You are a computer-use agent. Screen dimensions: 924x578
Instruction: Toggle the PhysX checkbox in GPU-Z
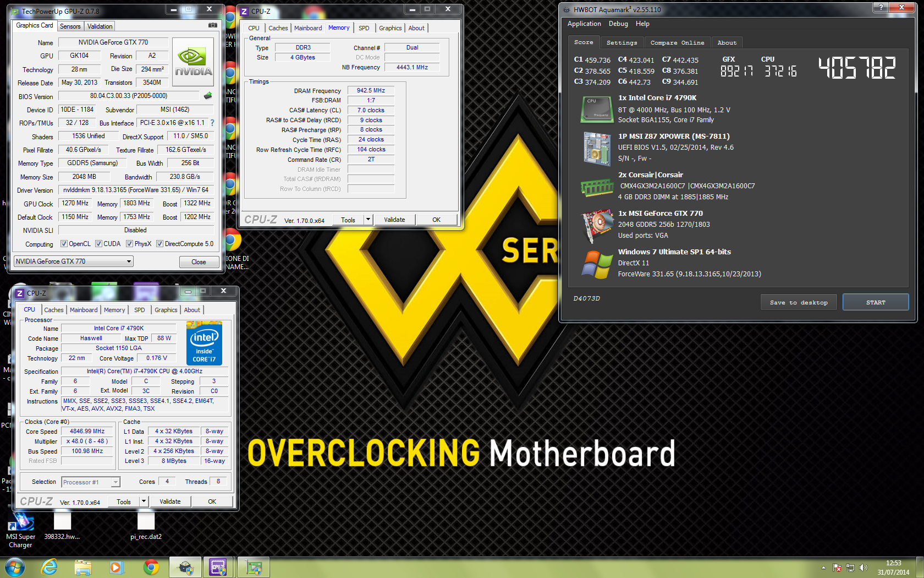pos(129,244)
